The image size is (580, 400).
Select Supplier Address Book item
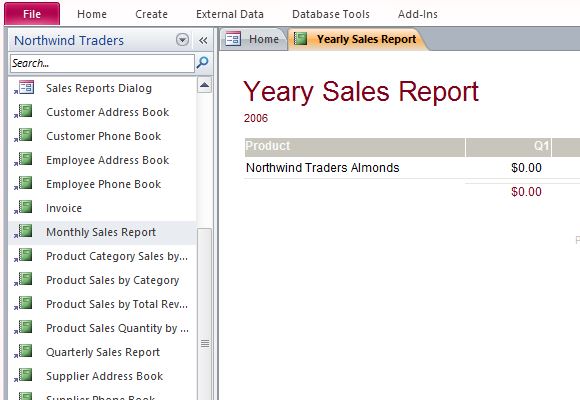coord(102,376)
